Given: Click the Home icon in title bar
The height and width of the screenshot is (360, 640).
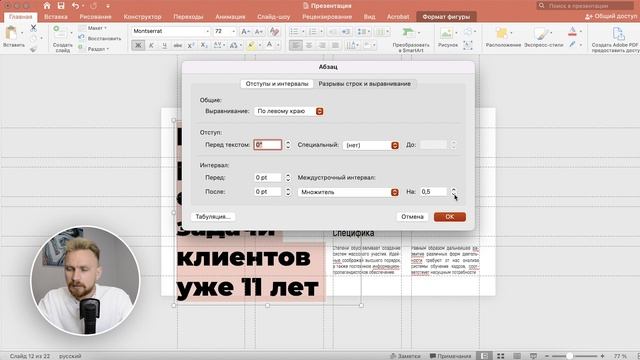Looking at the screenshot, I should (x=47, y=6).
